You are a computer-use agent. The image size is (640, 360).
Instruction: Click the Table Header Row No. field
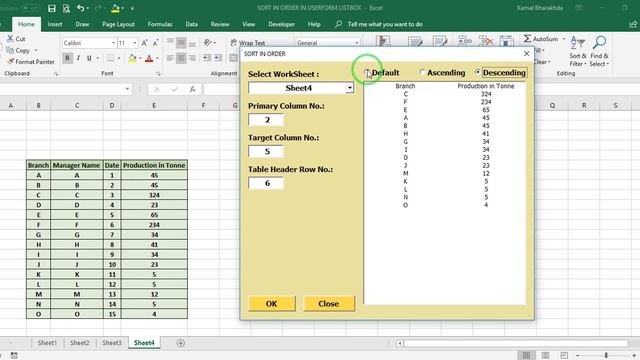[266, 183]
